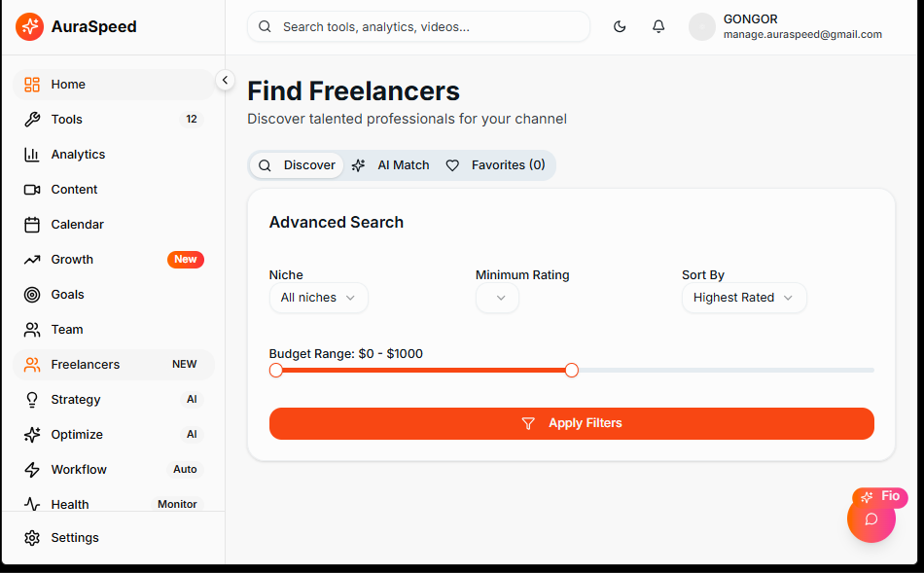Toggle dark mode with moon icon

point(620,27)
